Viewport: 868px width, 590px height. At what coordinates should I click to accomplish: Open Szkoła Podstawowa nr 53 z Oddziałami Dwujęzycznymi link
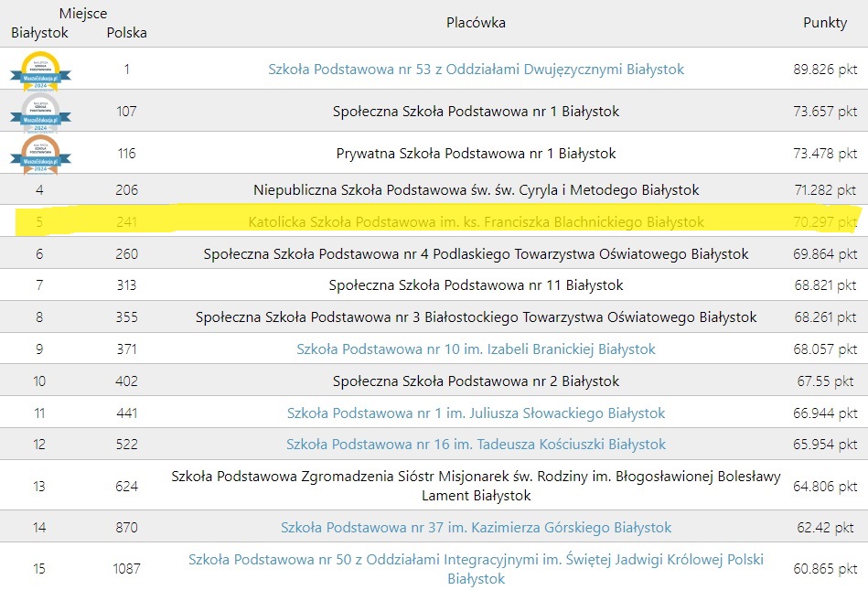point(476,70)
